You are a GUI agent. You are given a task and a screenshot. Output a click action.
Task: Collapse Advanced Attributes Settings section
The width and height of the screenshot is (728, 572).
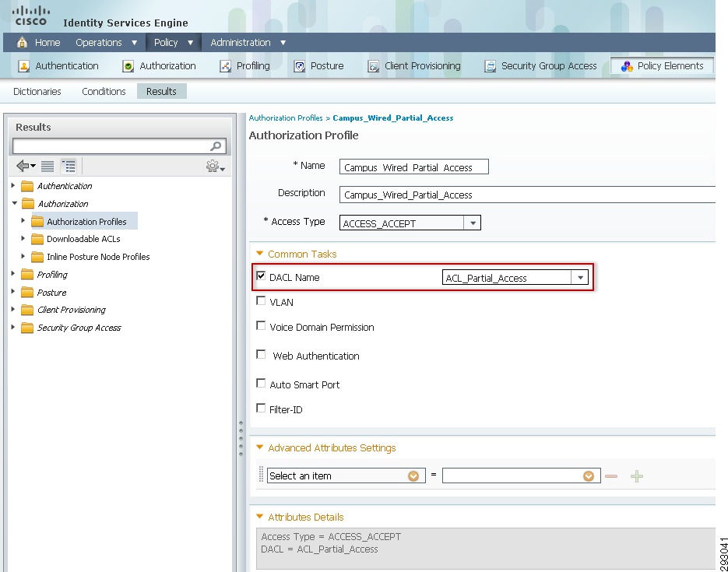click(259, 447)
